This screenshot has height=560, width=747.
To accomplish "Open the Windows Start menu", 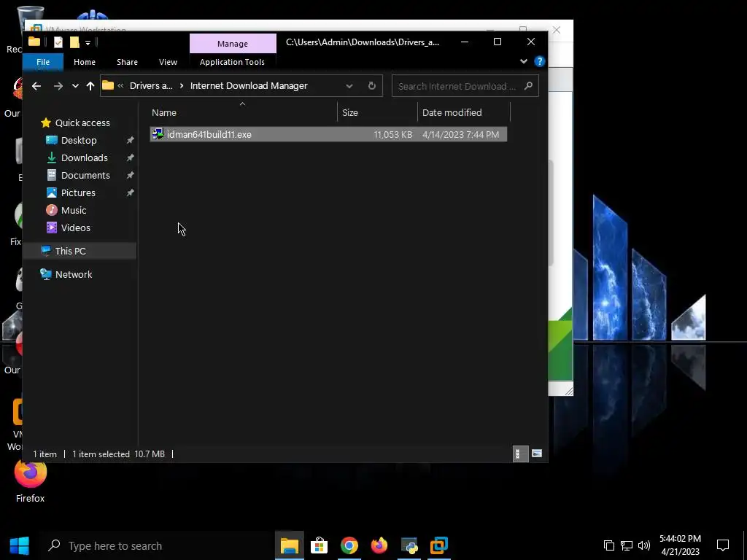I will pos(20,545).
